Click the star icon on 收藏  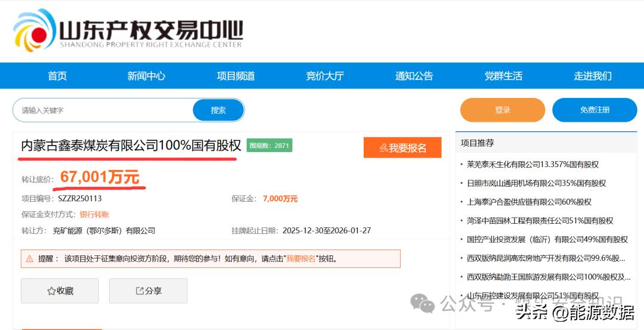(51, 291)
